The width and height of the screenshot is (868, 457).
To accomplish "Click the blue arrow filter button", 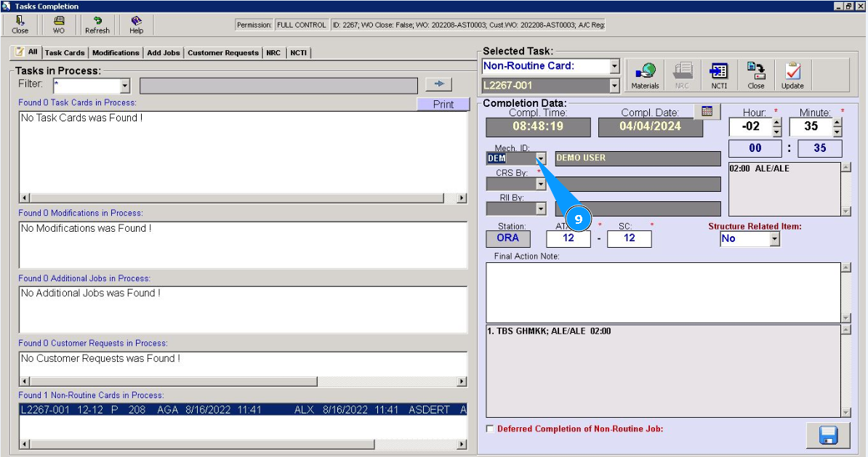I will click(x=439, y=84).
